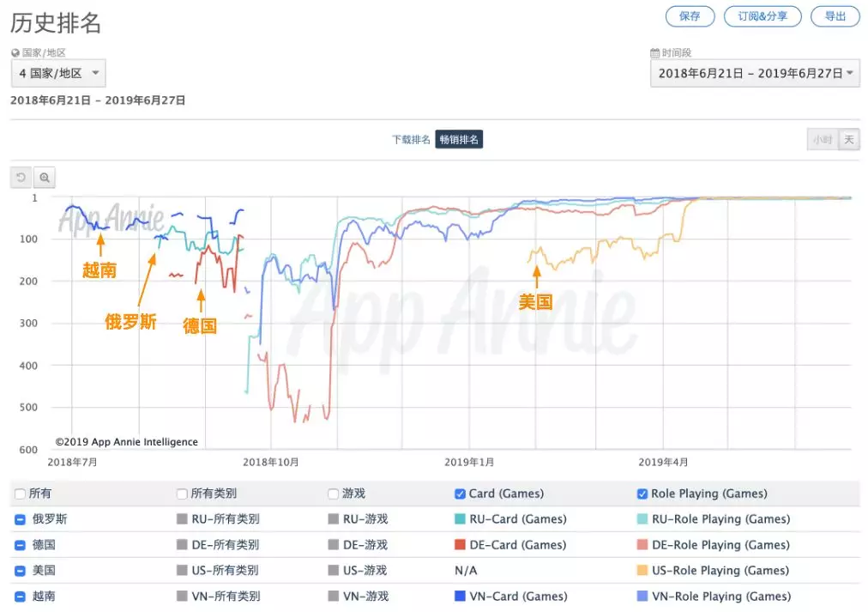868x612 pixels.
Task: Open the date range dropdown
Action: (x=755, y=74)
